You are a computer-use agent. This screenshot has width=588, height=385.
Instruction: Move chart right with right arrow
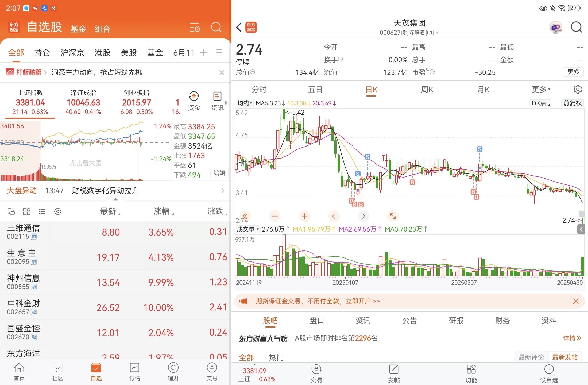click(x=363, y=216)
